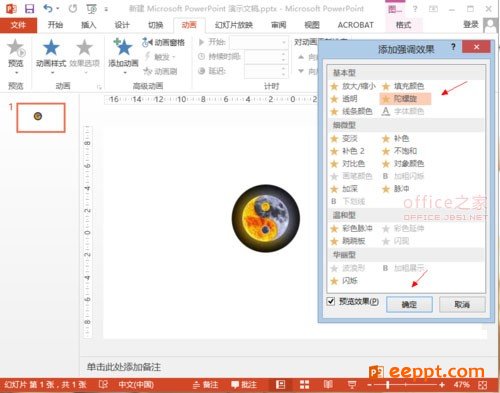Choose the 变淡 subtle effect
Image resolution: width=500 pixels, height=393 pixels.
point(344,138)
